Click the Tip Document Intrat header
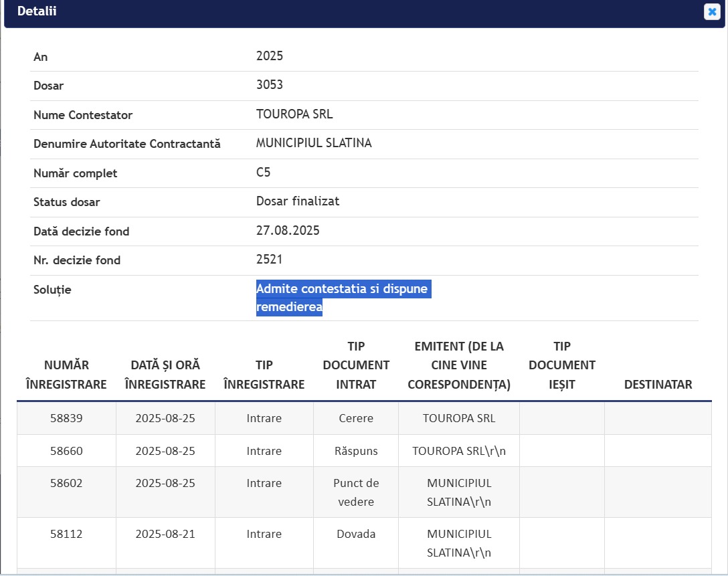This screenshot has width=728, height=576. pos(356,365)
